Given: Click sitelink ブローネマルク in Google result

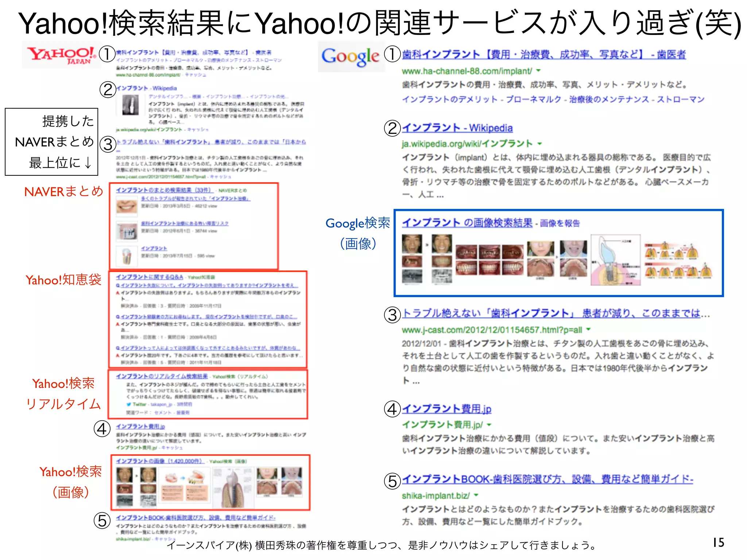Looking at the screenshot, I should coord(533,99).
